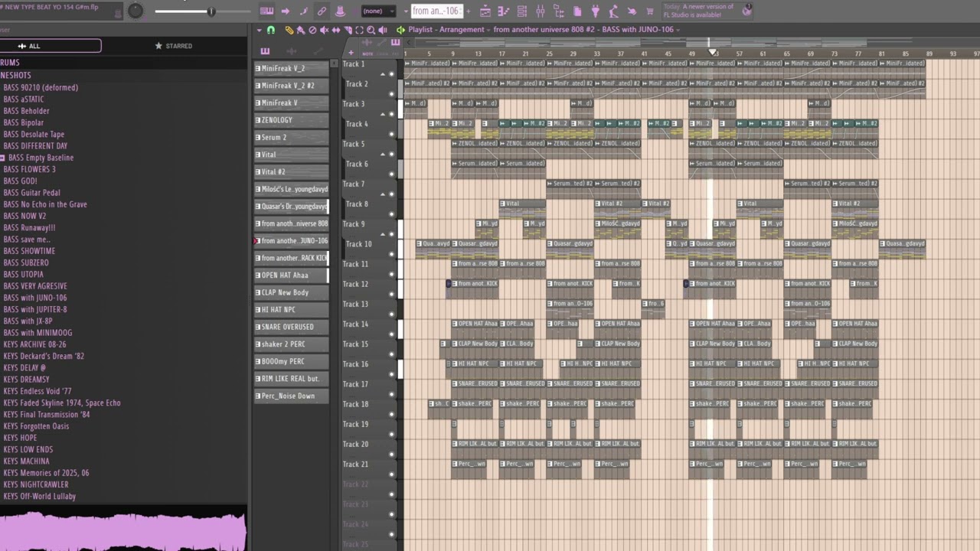
Task: Open the Piano roll view icon
Action: click(x=504, y=11)
